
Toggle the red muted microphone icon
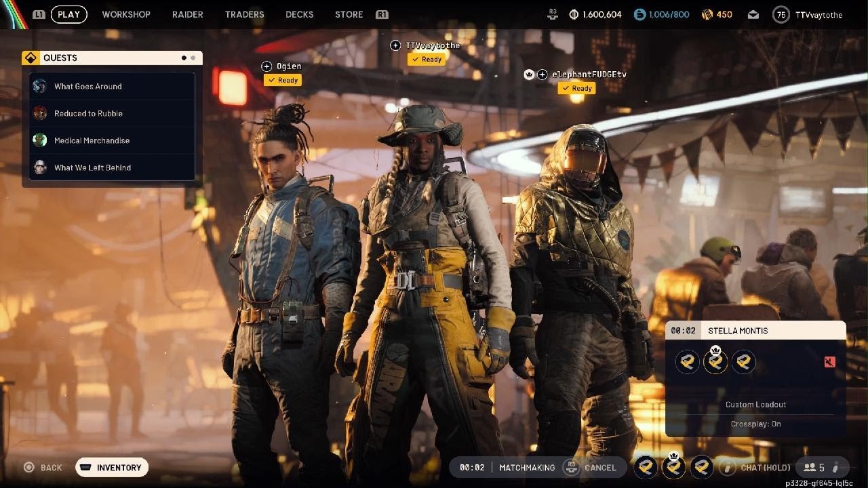(x=829, y=362)
